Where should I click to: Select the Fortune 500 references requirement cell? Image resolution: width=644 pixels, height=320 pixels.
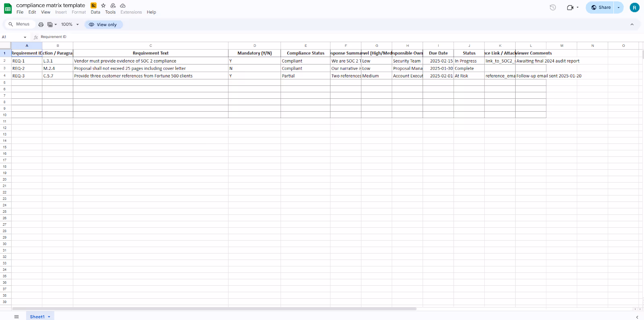point(151,76)
